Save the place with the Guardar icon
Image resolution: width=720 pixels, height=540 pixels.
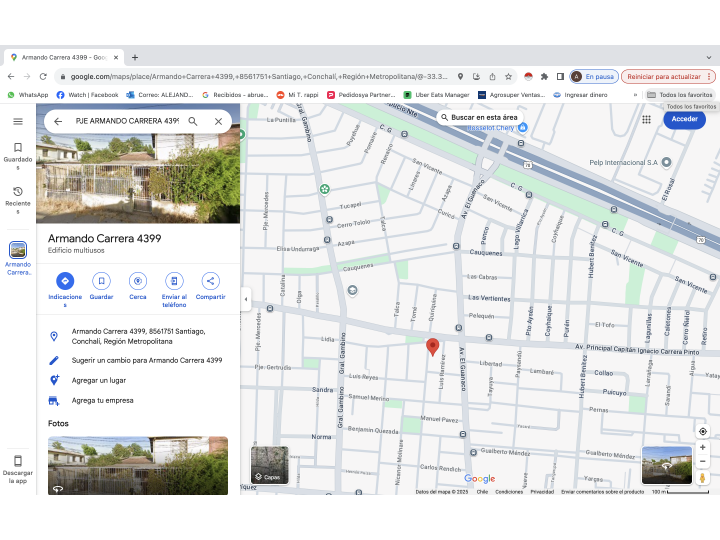pyautogui.click(x=101, y=281)
